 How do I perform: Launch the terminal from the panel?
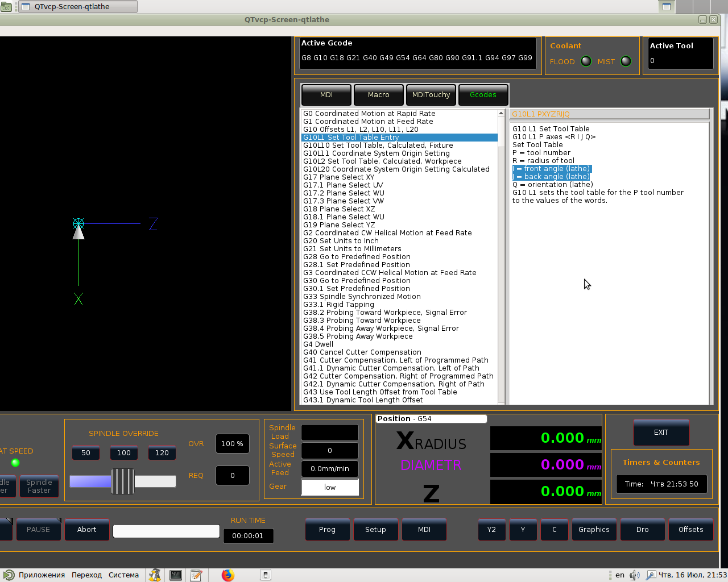(176, 575)
